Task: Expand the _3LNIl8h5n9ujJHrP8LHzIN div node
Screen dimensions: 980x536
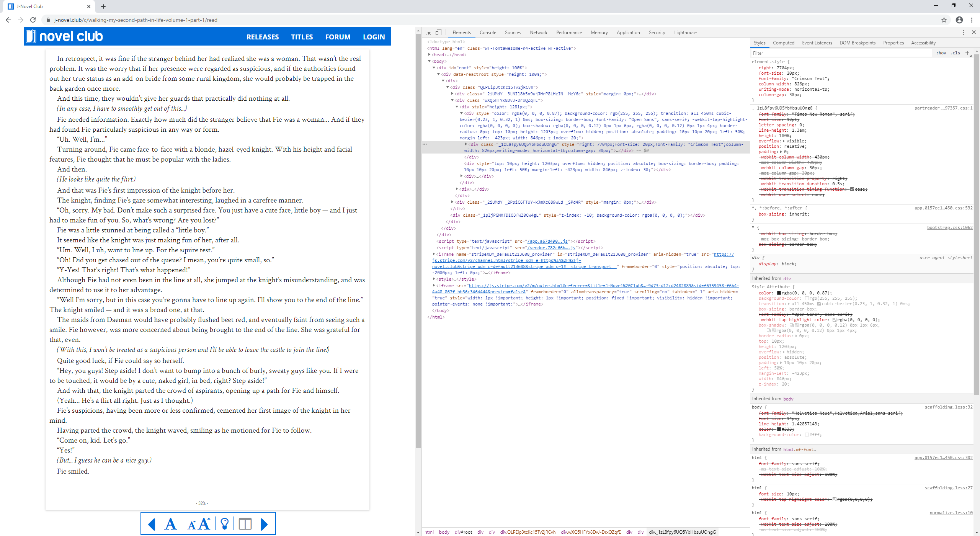Action: (452, 94)
